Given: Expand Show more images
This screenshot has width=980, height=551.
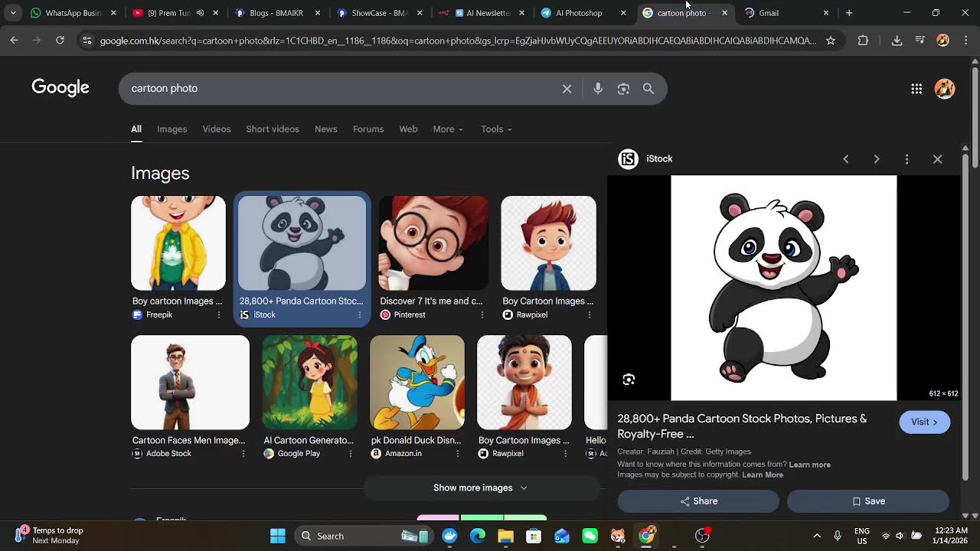Looking at the screenshot, I should coord(481,488).
